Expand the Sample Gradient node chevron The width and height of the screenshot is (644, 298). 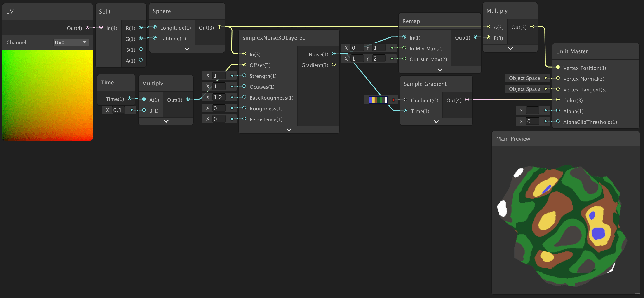(436, 122)
